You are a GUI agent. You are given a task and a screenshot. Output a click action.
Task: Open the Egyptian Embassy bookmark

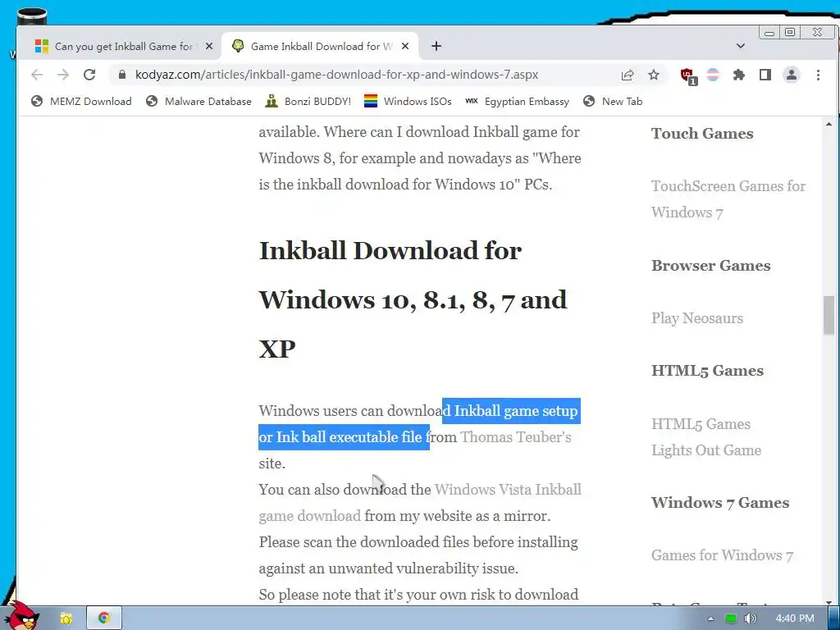click(517, 101)
